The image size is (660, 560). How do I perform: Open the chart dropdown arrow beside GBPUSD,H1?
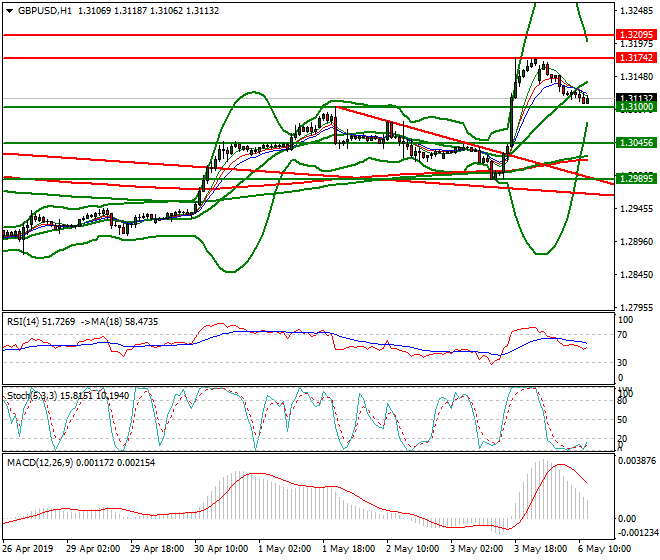click(x=9, y=11)
